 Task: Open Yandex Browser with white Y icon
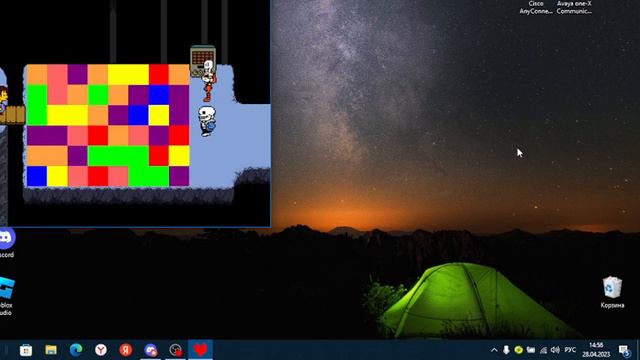click(101, 350)
